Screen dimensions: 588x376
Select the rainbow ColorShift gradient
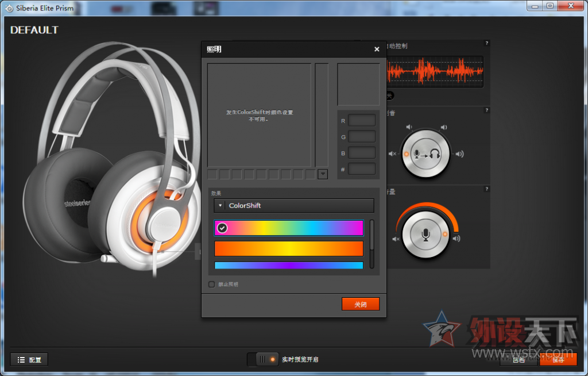(x=289, y=228)
